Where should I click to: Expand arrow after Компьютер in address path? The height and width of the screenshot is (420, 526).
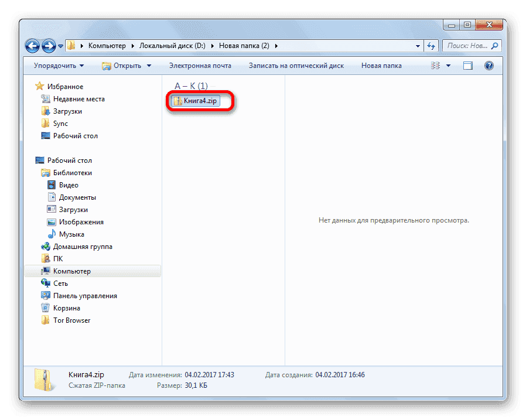point(132,46)
